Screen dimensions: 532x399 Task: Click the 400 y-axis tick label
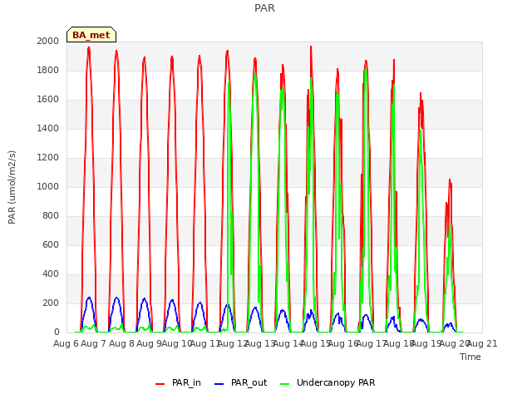(51, 274)
